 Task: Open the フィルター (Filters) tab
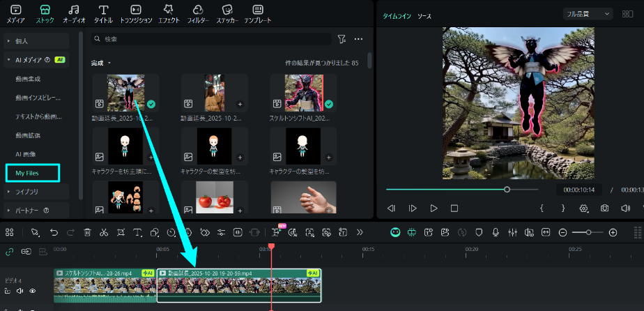[x=198, y=14]
